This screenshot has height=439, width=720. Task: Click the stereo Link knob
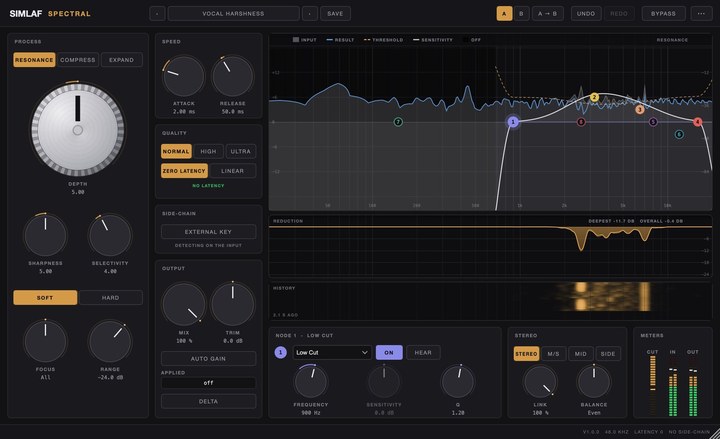click(x=540, y=382)
